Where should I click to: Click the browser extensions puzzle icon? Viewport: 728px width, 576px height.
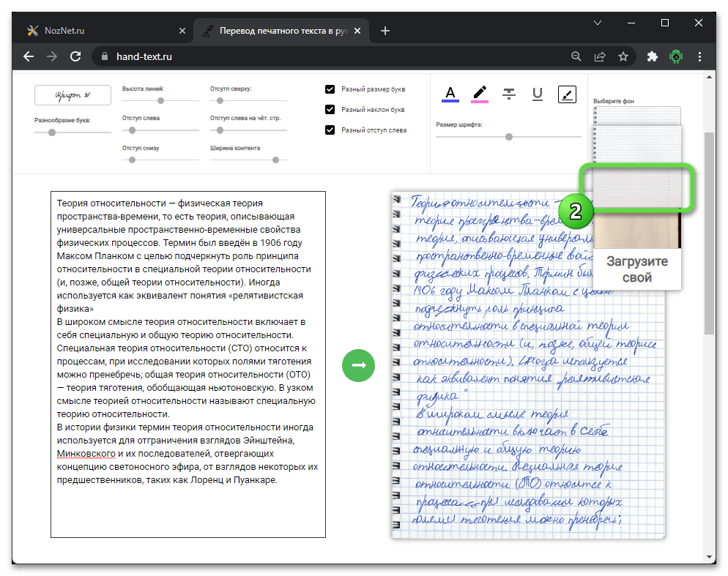(653, 56)
